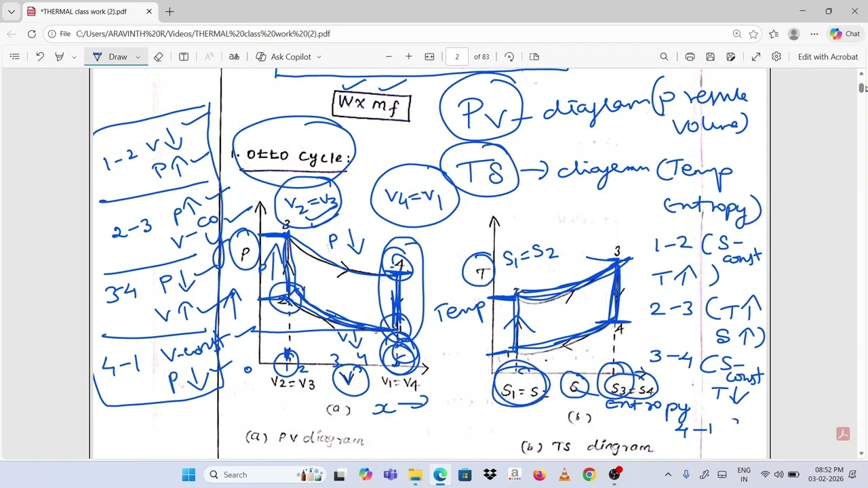This screenshot has width=868, height=488.
Task: Close the THERMAL class work tab
Action: (x=149, y=12)
